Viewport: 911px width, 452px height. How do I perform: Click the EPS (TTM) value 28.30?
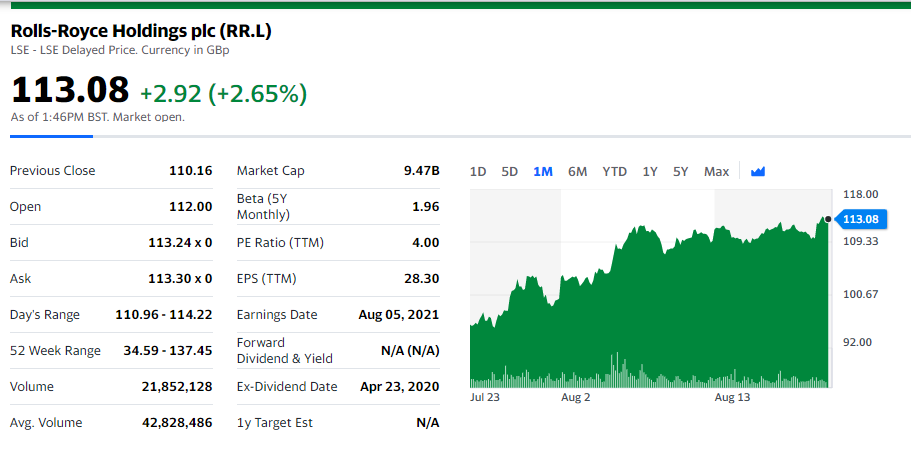pos(422,279)
